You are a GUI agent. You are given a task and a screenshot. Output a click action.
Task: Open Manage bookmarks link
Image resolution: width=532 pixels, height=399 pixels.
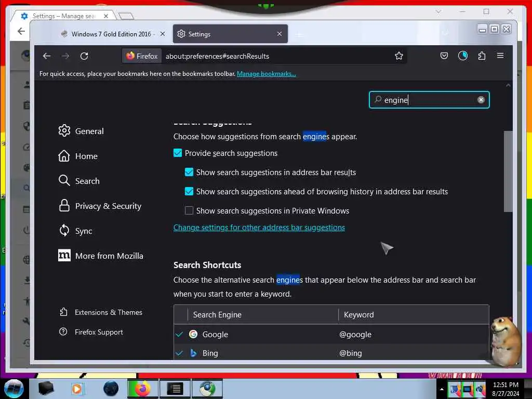tap(267, 74)
